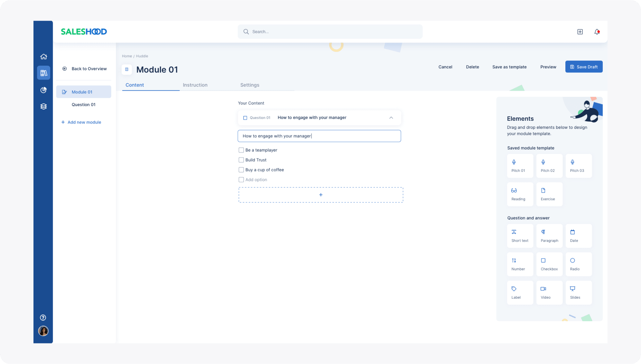Select the Pitch 01 saved template

tap(520, 166)
